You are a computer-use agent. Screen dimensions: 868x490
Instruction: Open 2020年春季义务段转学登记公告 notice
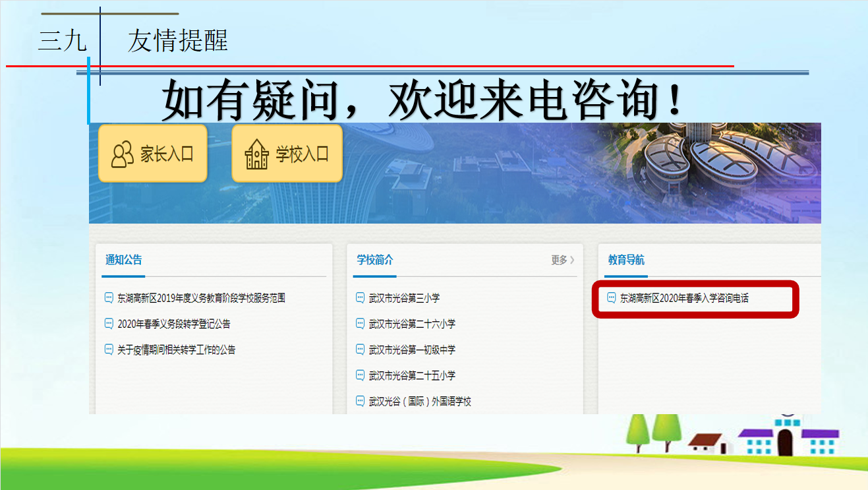pyautogui.click(x=174, y=324)
